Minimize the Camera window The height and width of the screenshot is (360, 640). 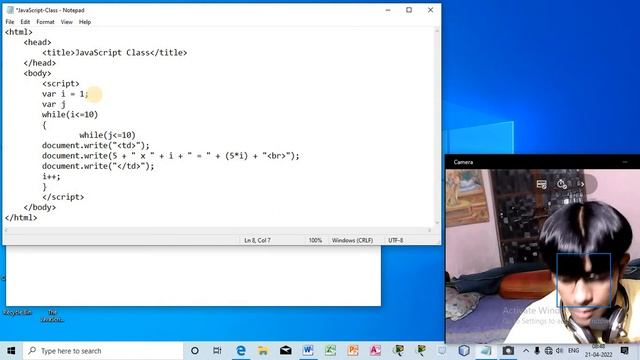pyautogui.click(x=625, y=162)
